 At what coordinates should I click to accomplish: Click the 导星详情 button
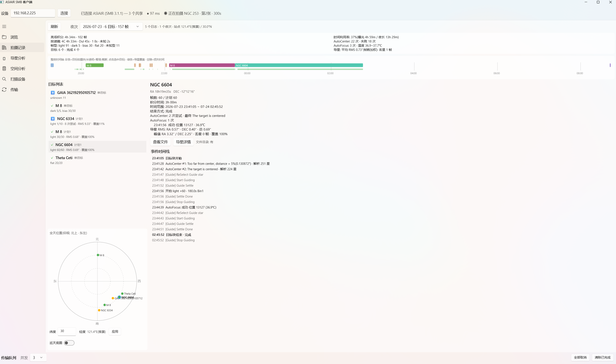183,142
